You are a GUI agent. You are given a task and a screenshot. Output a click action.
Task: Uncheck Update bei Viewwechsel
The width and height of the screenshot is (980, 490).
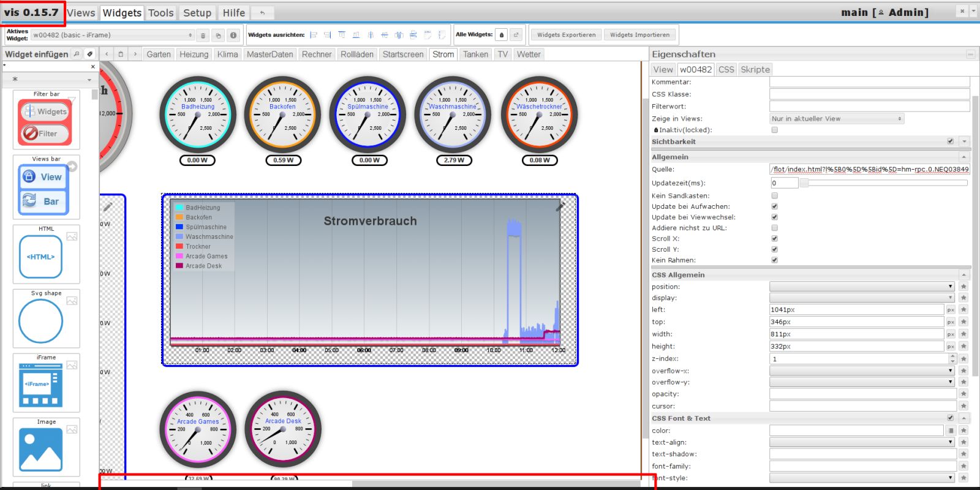click(x=775, y=217)
